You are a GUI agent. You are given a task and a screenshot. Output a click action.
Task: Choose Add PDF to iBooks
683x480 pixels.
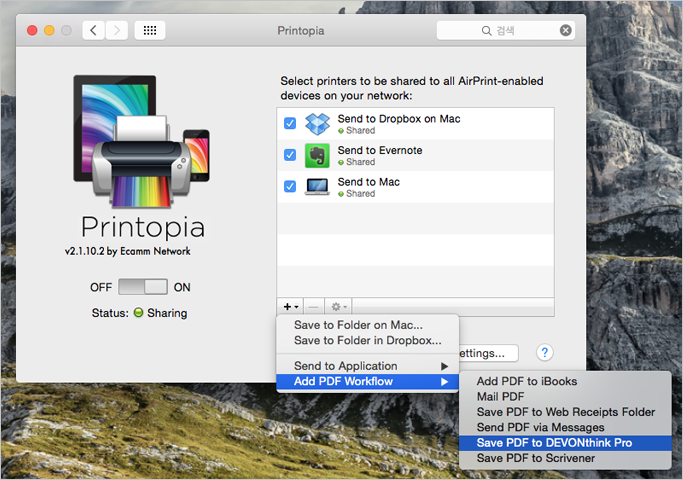click(x=565, y=381)
